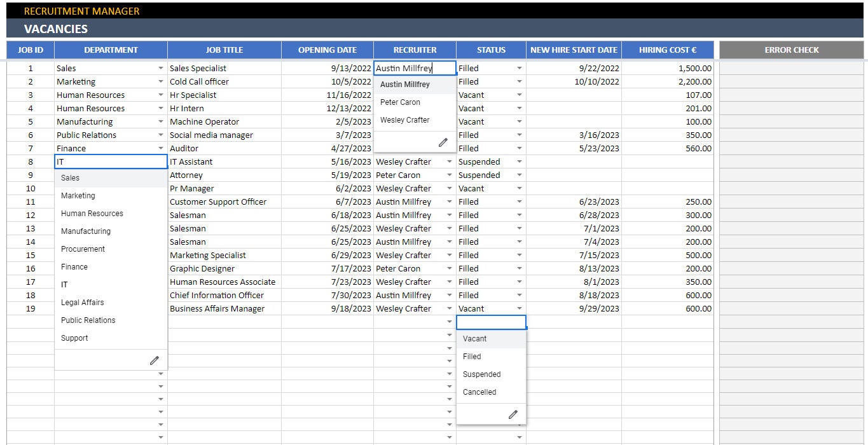Click the DEPARTMENT column header
The image size is (868, 445).
tap(111, 50)
